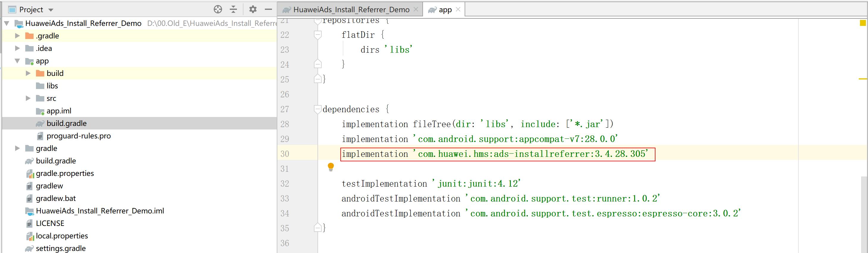Viewport: 868px width, 253px height.
Task: Close the app editor tab
Action: click(x=458, y=10)
